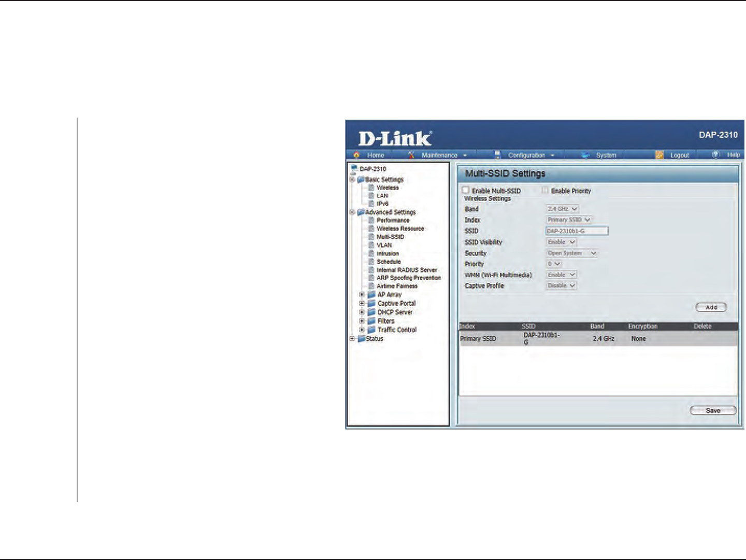Screen dimensions: 746x560
Task: Click the System icon in top bar
Action: [585, 155]
